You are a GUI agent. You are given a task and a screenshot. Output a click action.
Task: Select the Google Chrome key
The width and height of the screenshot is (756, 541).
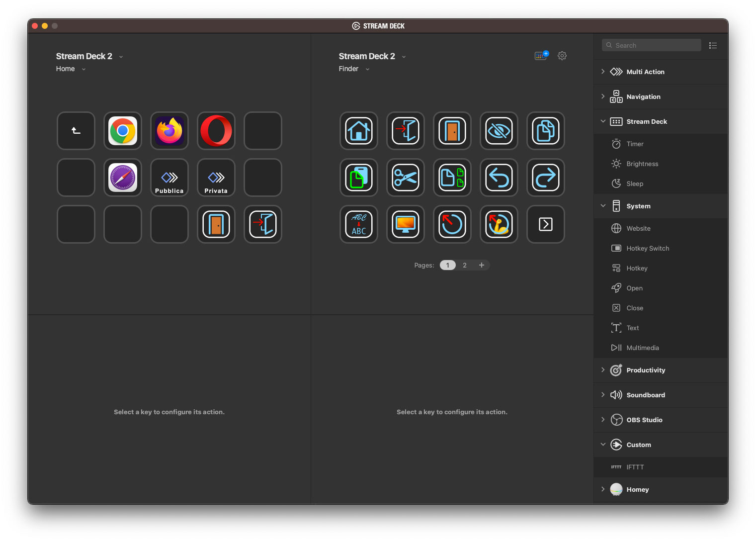tap(123, 131)
